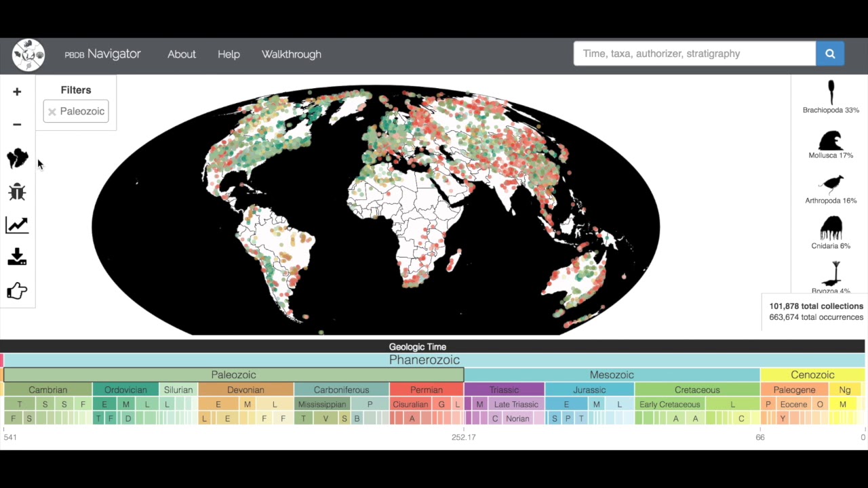Select the Jurassic period
Image resolution: width=868 pixels, height=488 pixels.
pos(589,390)
